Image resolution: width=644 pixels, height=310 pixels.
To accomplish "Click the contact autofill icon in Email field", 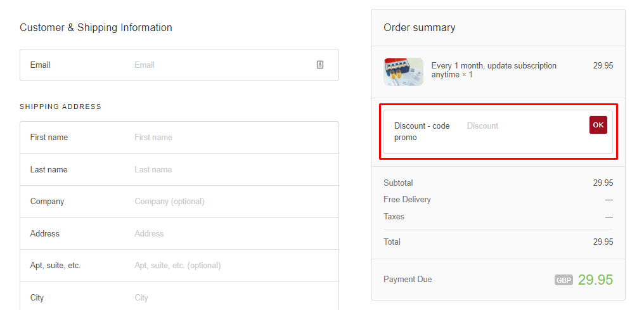I will pyautogui.click(x=320, y=65).
